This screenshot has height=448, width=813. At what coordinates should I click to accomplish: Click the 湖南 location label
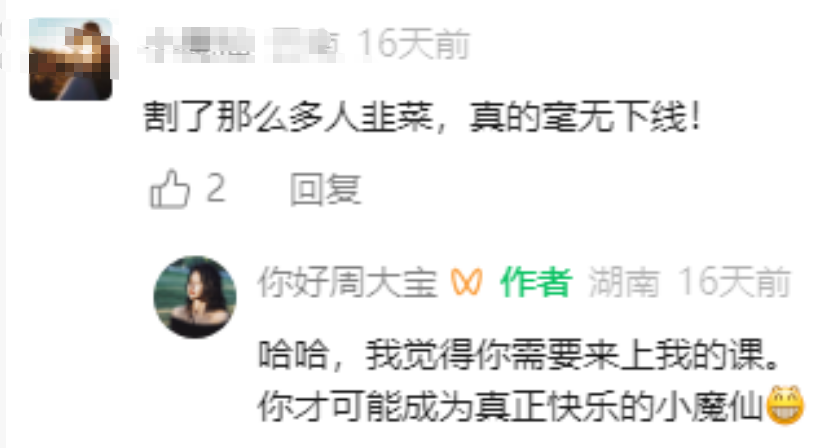tap(624, 283)
